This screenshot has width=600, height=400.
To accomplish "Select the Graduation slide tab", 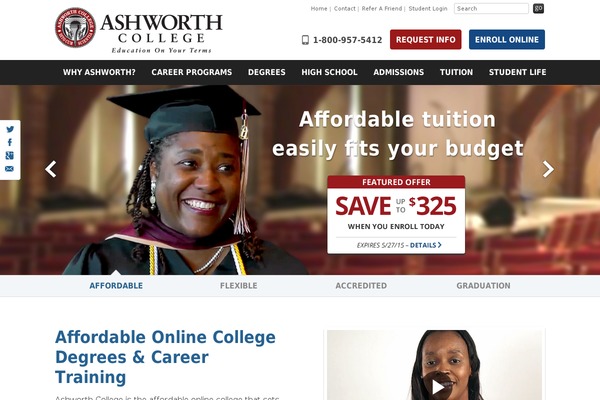I will point(483,286).
